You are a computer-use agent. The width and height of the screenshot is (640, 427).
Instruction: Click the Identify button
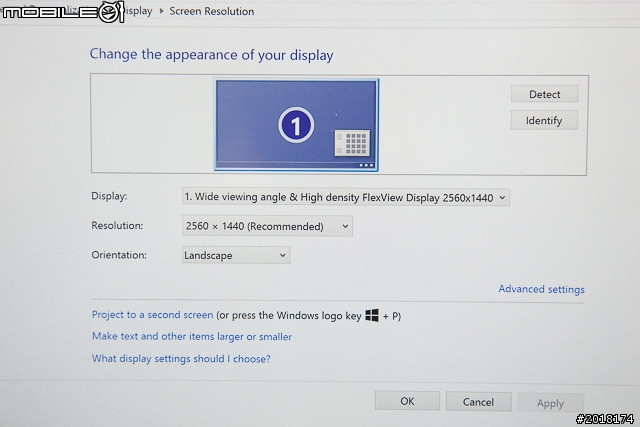click(x=544, y=120)
